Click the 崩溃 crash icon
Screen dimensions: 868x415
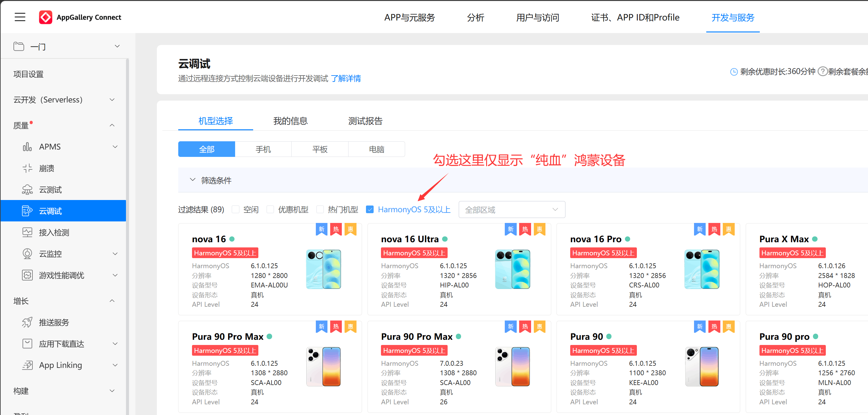pos(27,168)
